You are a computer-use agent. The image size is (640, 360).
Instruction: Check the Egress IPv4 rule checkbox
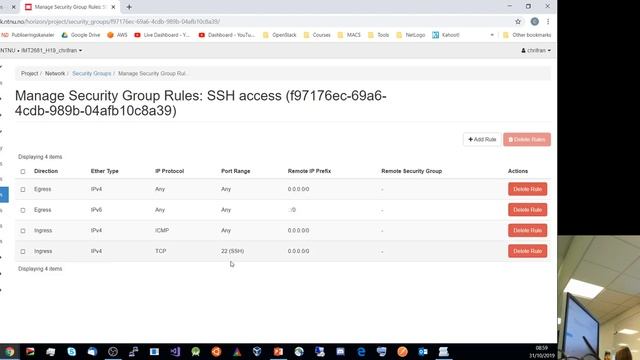(23, 189)
